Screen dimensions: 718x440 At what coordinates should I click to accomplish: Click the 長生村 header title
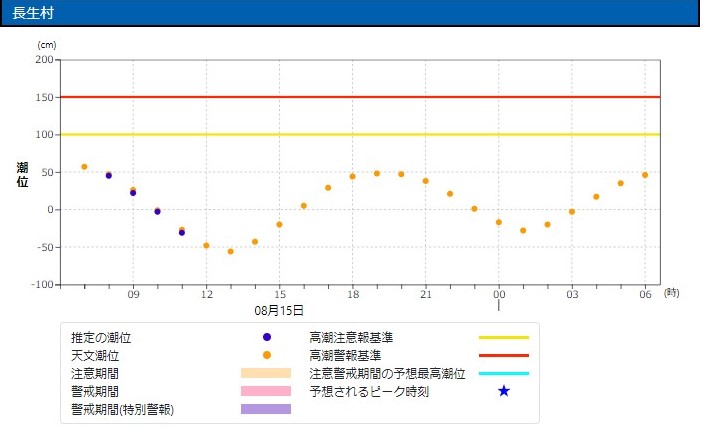(x=33, y=12)
